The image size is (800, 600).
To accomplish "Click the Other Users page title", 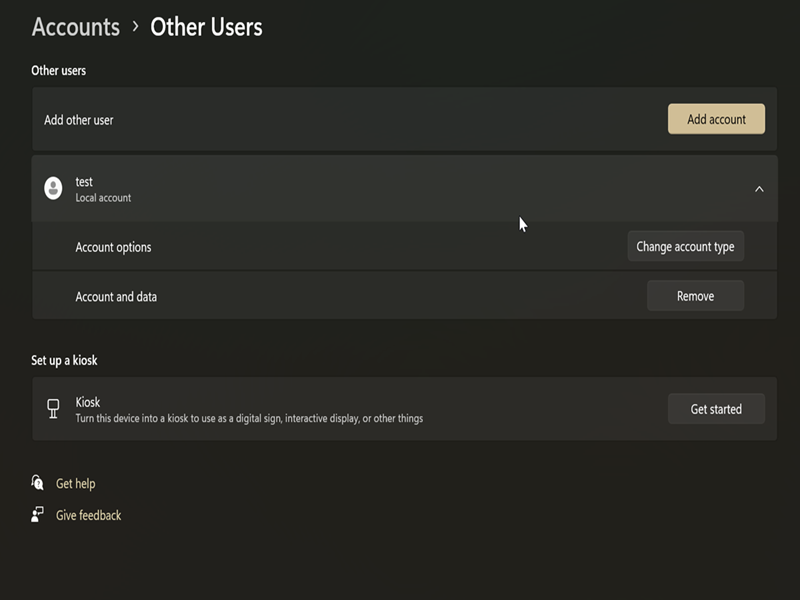I will tap(206, 27).
